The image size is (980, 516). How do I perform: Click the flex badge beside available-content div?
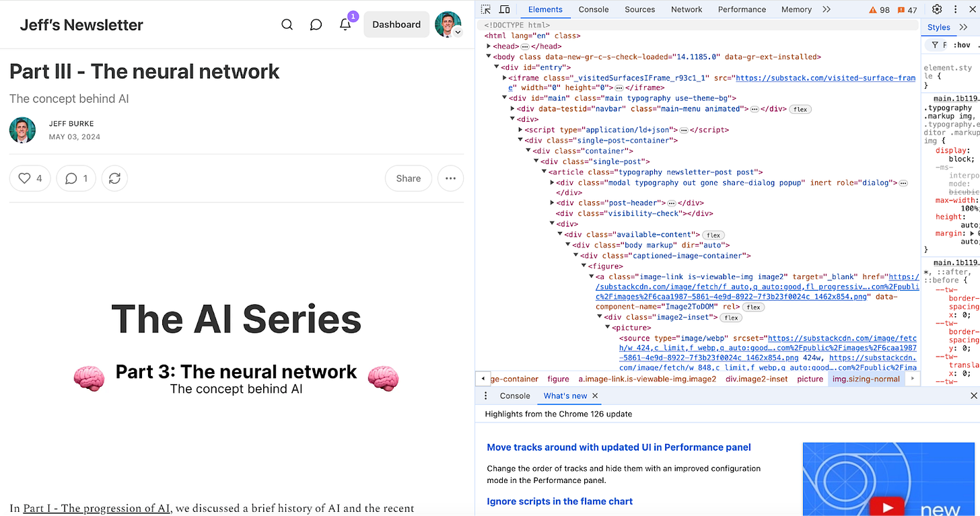click(713, 235)
